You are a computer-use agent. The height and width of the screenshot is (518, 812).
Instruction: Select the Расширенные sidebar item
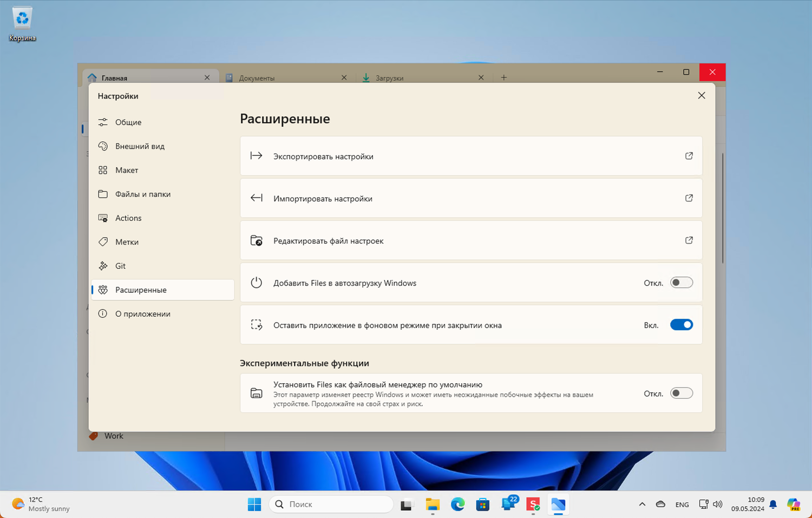pyautogui.click(x=162, y=290)
